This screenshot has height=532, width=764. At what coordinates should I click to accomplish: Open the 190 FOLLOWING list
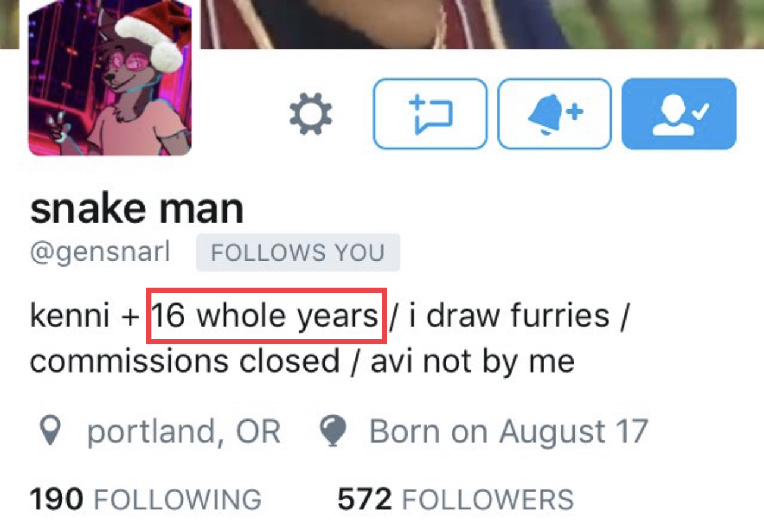[x=146, y=500]
